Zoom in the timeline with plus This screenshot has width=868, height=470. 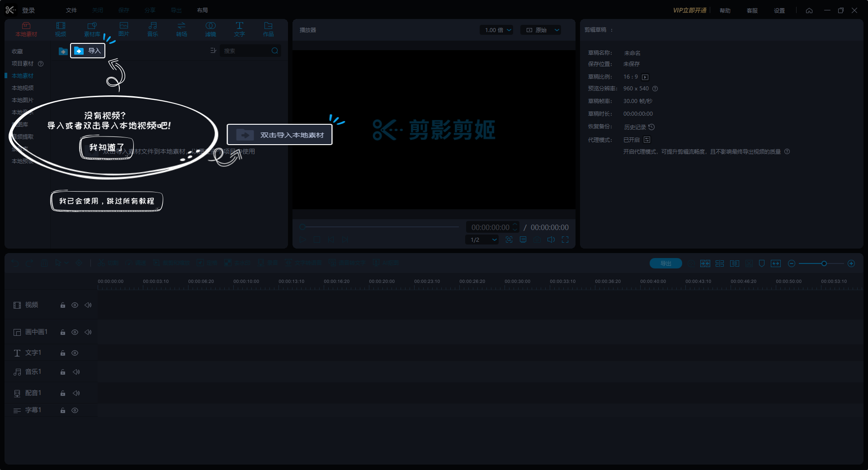851,263
